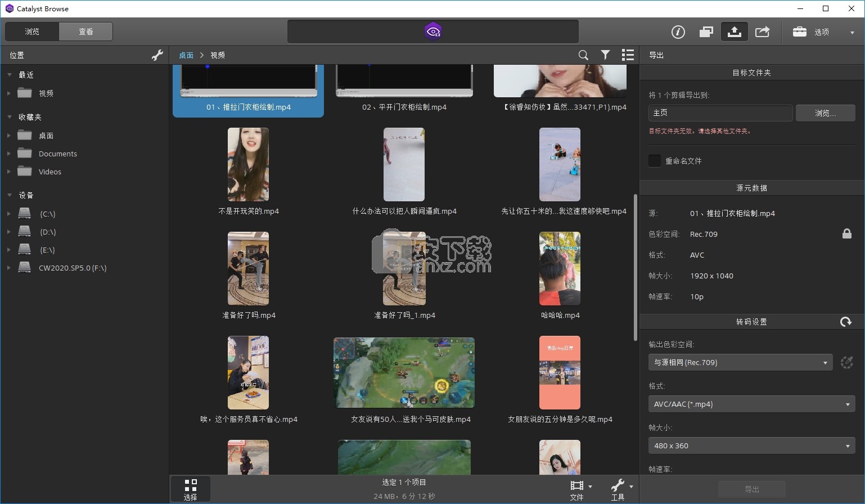Open the 帧大小 480 x 360 dropdown
Image resolution: width=865 pixels, height=504 pixels.
[x=751, y=445]
